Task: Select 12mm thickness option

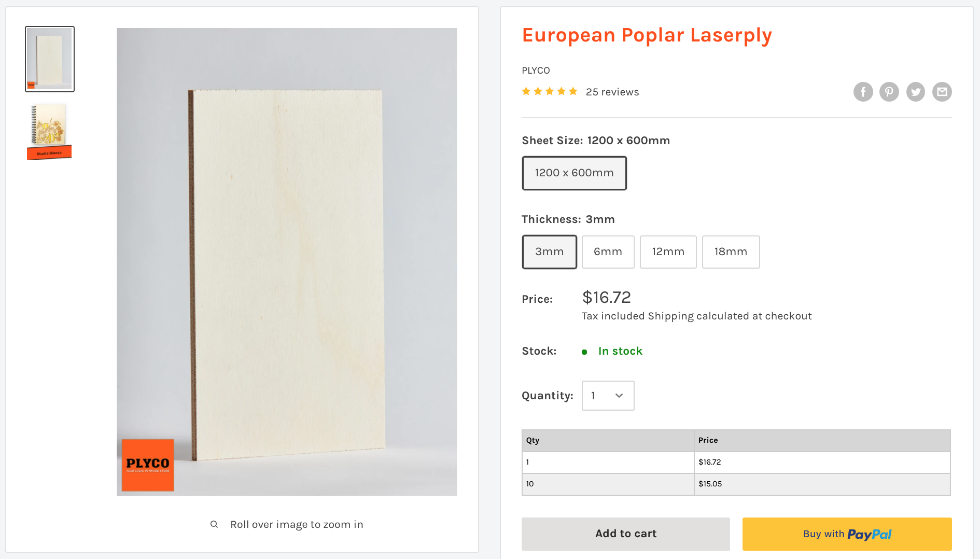Action: click(668, 252)
